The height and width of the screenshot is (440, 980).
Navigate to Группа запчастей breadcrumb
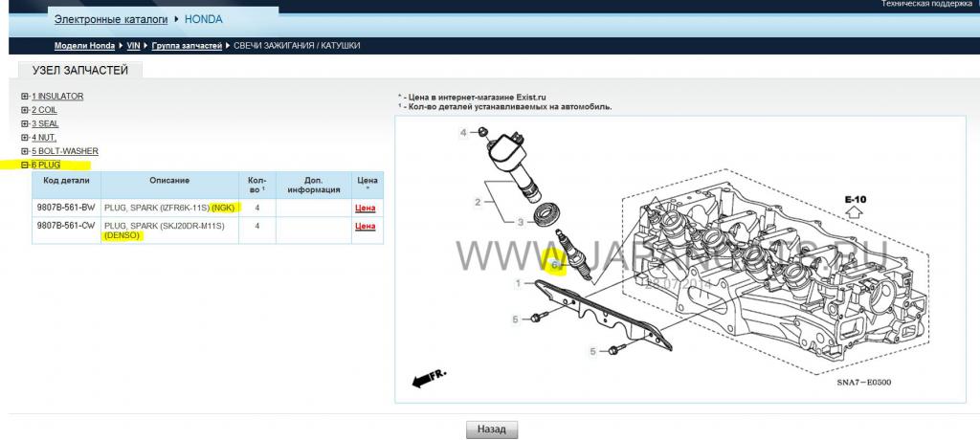[x=187, y=46]
